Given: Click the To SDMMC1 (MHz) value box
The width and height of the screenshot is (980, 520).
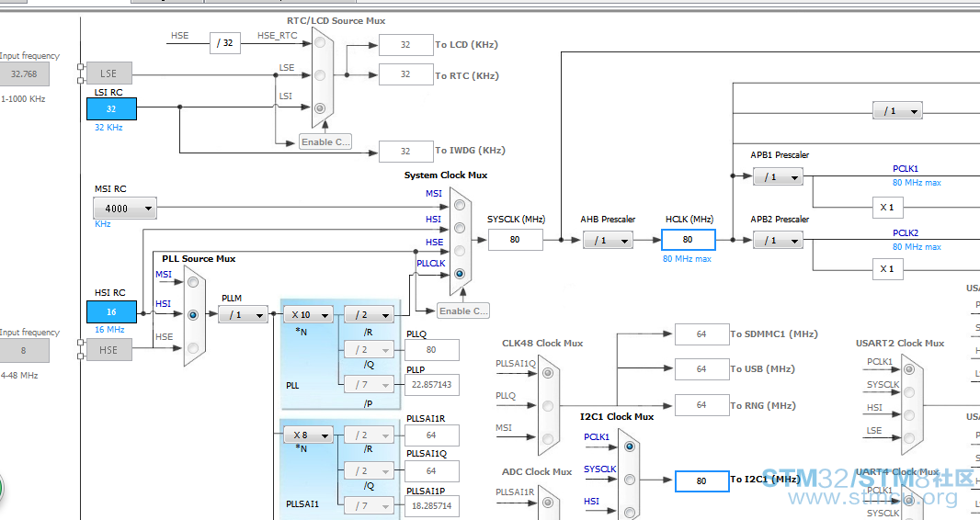Looking at the screenshot, I should pos(701,334).
